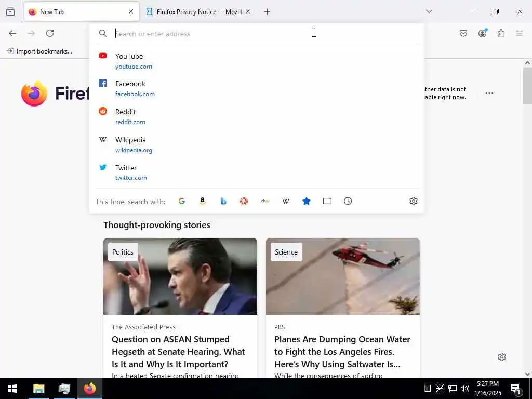The height and width of the screenshot is (399, 532).
Task: Click Thought-provoking stories heading
Action: 157,225
